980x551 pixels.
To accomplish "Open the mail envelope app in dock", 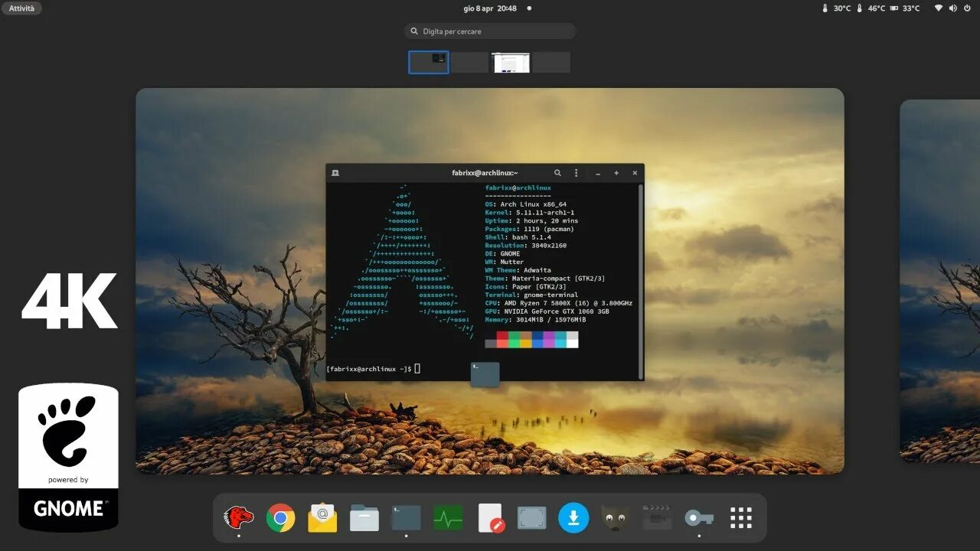I will click(x=322, y=518).
